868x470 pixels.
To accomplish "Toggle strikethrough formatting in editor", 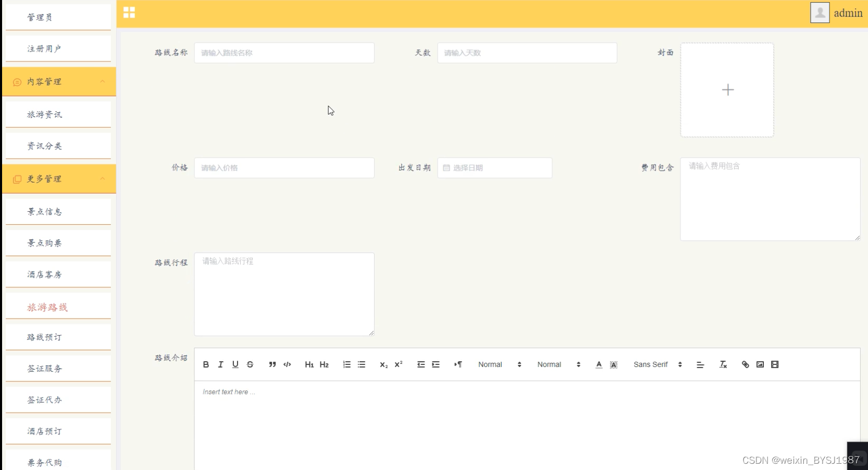I will (250, 364).
